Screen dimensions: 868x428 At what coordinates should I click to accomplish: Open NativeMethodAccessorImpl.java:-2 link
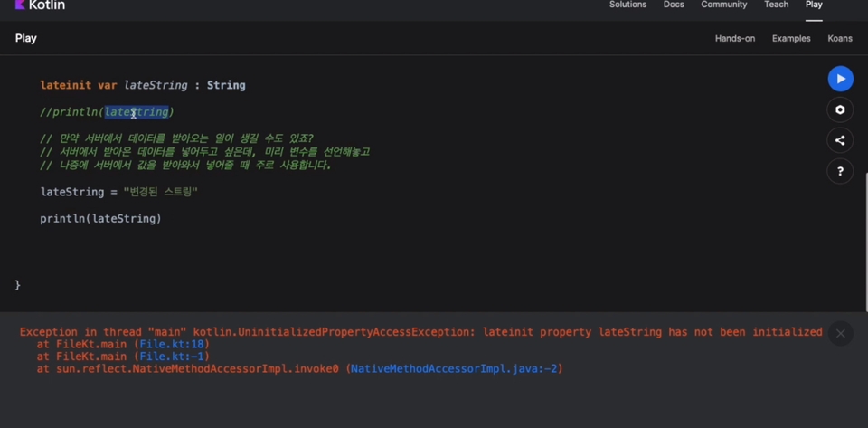[x=455, y=369]
